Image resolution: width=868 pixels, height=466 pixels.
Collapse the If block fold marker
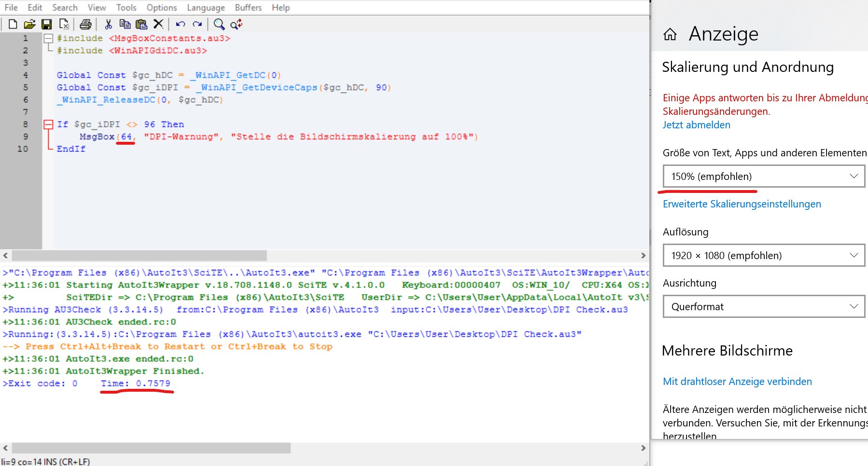click(48, 124)
